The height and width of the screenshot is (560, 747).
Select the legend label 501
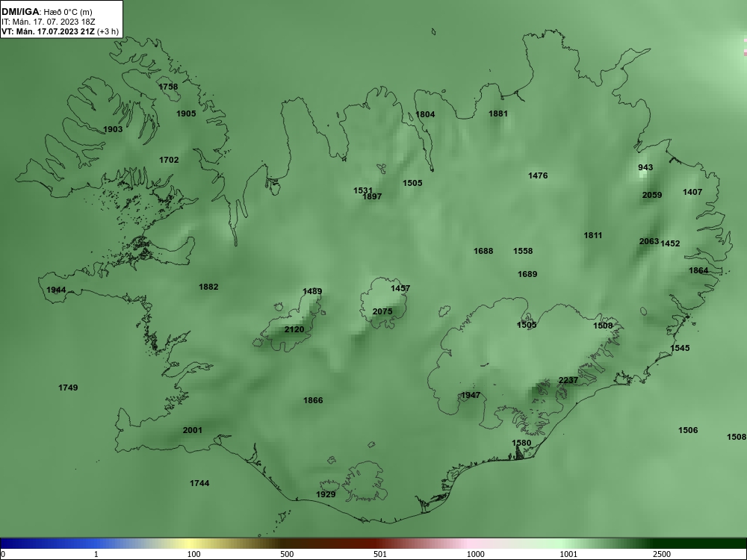tap(380, 554)
